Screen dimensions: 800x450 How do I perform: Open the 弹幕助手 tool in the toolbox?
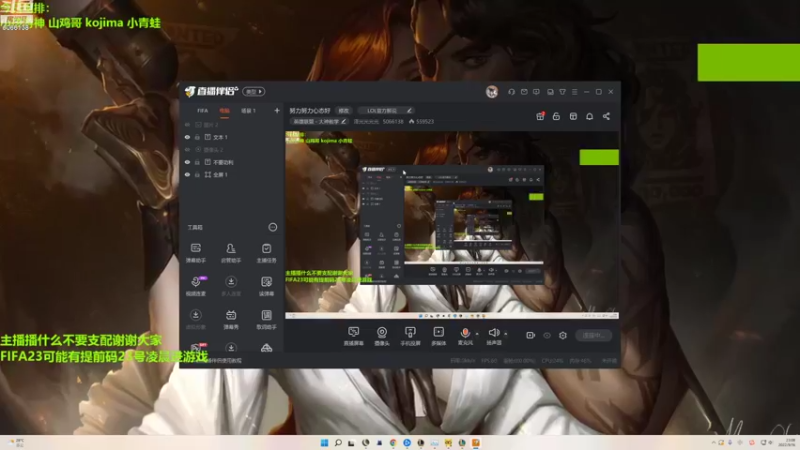[x=195, y=253]
